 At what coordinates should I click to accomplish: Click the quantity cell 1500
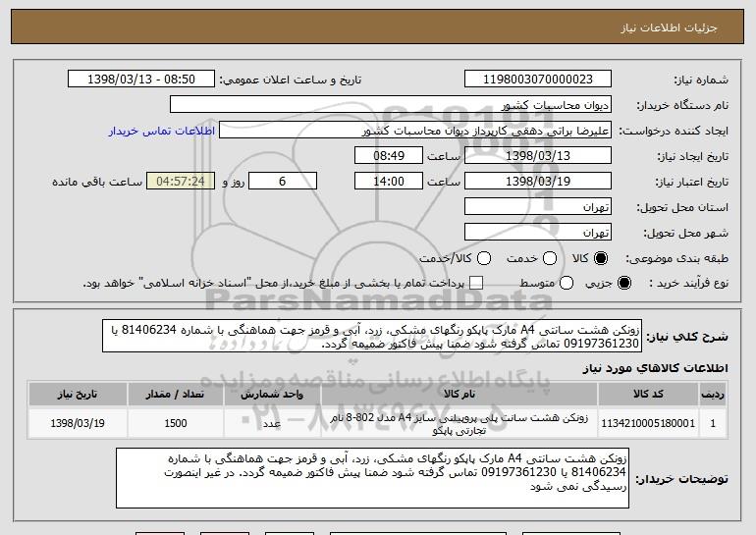tap(176, 423)
